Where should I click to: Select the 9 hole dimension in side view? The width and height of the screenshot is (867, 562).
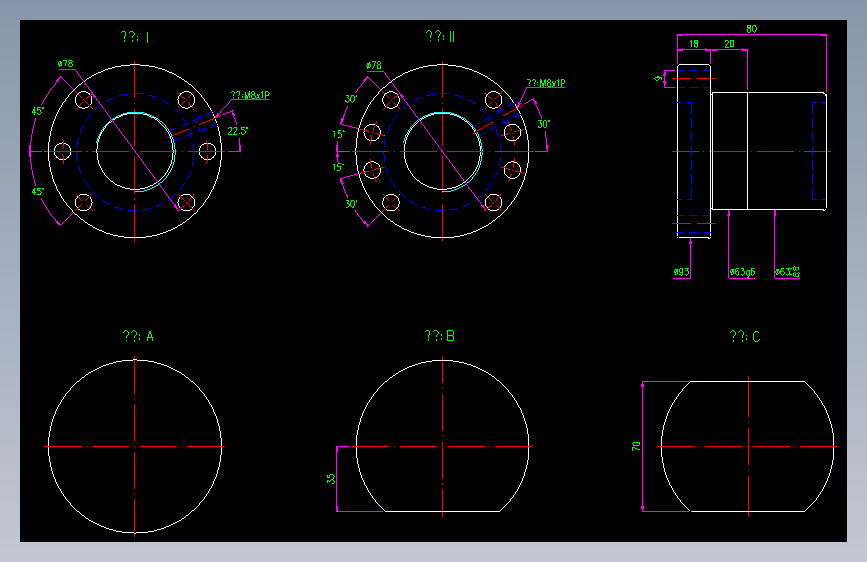coord(658,79)
